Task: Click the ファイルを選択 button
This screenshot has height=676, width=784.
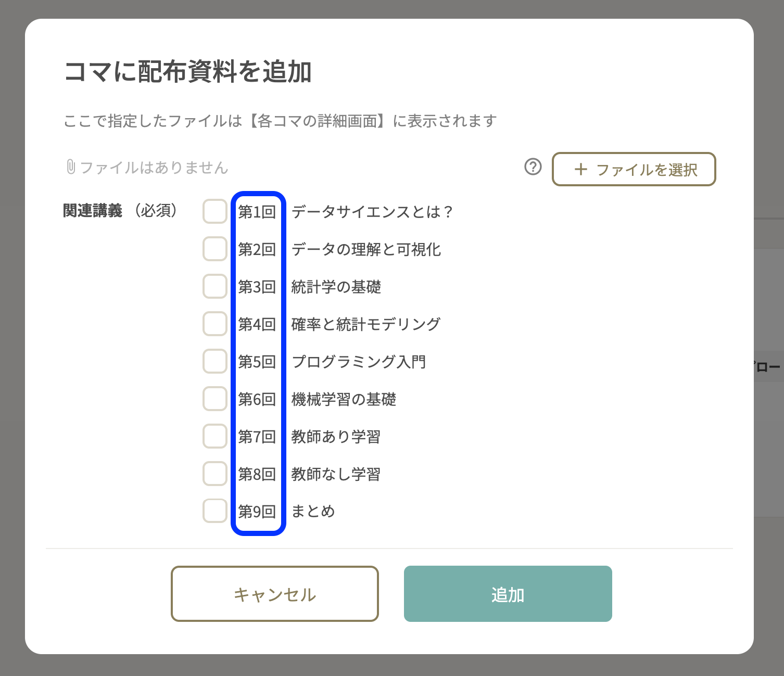Action: pos(634,169)
